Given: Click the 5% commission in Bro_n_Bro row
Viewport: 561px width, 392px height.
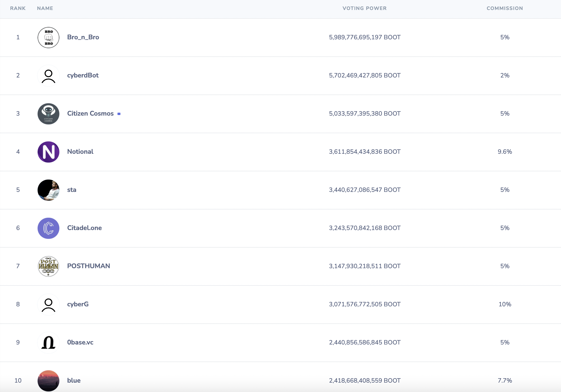Looking at the screenshot, I should pyautogui.click(x=505, y=37).
